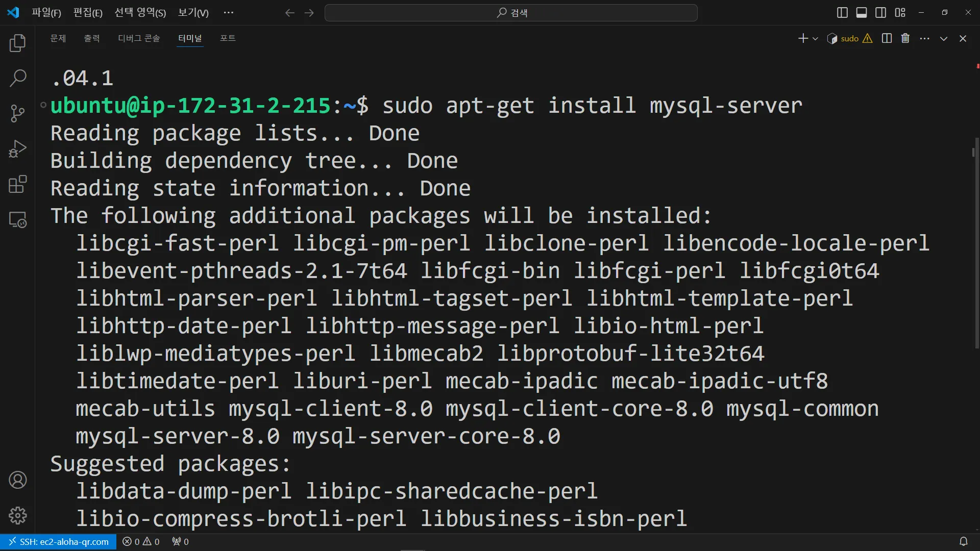The height and width of the screenshot is (551, 980).
Task: Switch to the 디버그 콘솔 tab
Action: (x=139, y=38)
